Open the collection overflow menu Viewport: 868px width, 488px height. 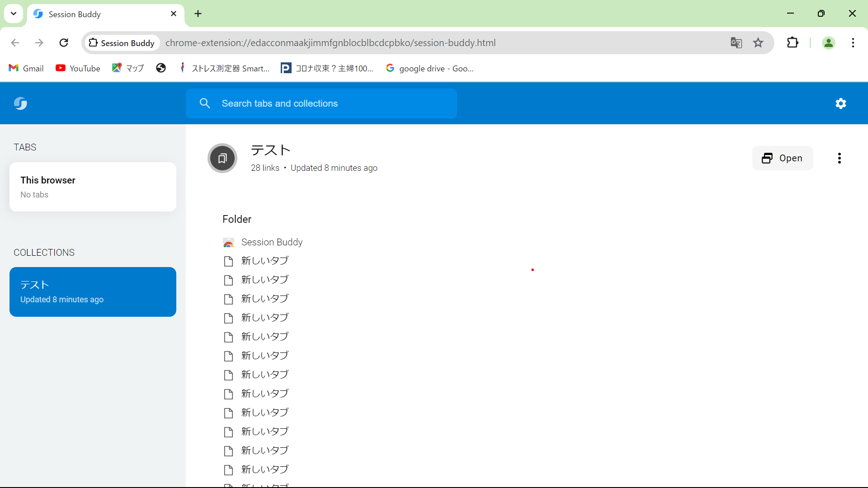click(839, 158)
